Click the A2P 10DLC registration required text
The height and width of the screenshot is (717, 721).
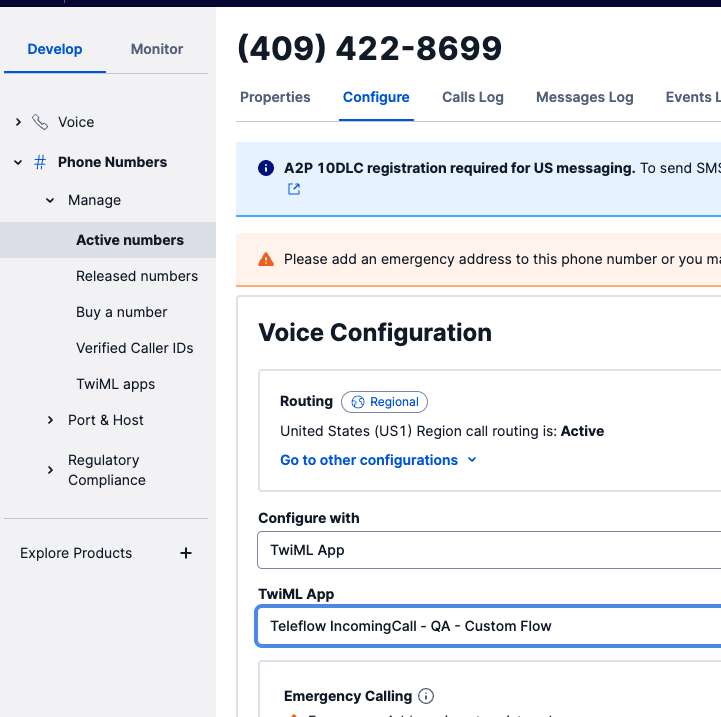(x=459, y=168)
